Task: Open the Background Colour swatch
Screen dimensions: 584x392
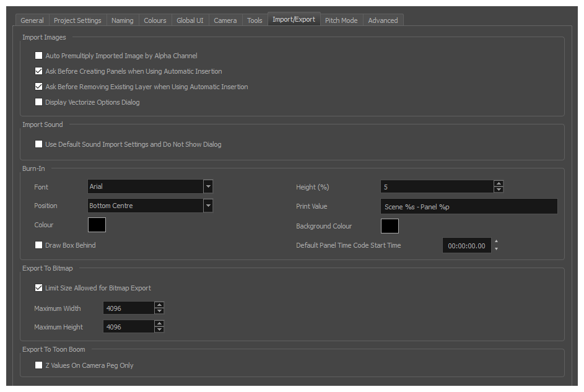Action: click(x=390, y=226)
